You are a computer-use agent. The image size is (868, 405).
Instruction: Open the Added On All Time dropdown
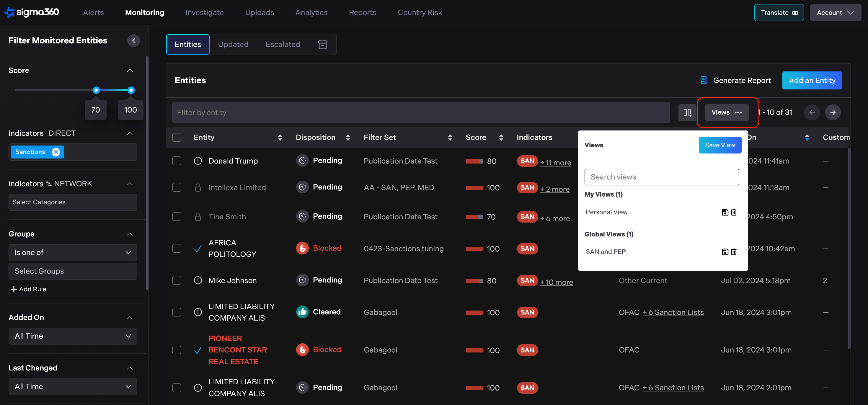click(x=72, y=336)
